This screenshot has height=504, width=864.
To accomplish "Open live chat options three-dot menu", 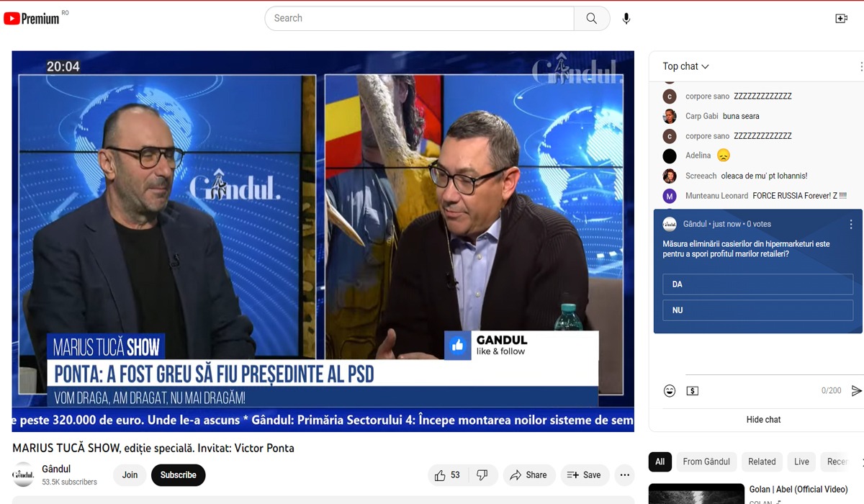I will (860, 66).
